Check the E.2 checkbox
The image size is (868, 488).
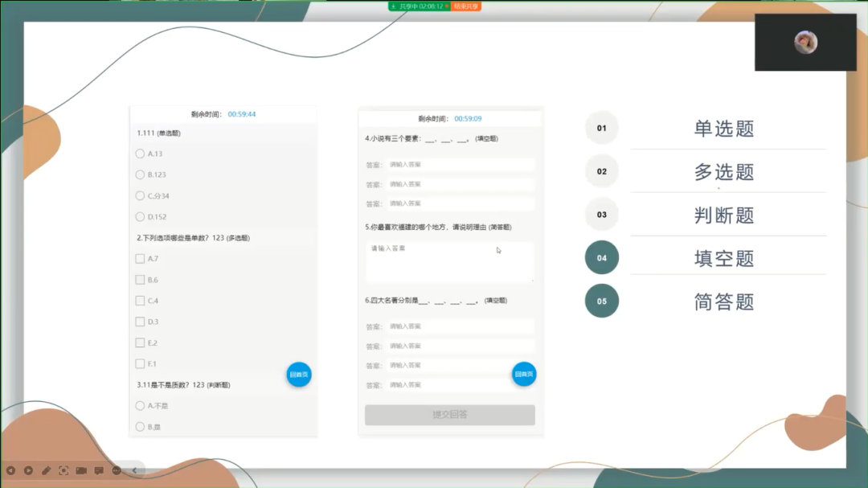140,342
